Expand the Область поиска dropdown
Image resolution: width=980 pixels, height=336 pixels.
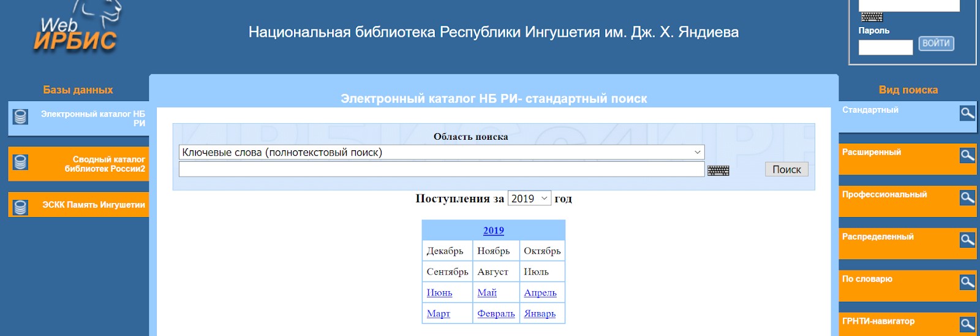[441, 152]
